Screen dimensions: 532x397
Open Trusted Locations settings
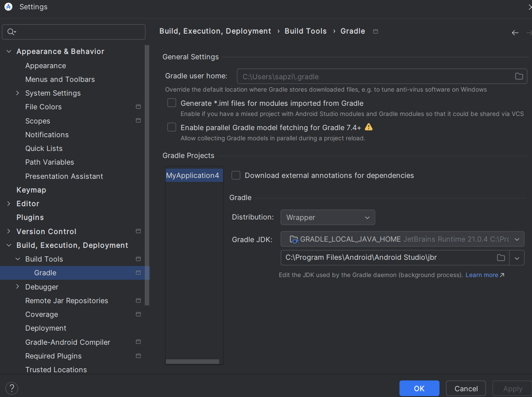point(56,370)
